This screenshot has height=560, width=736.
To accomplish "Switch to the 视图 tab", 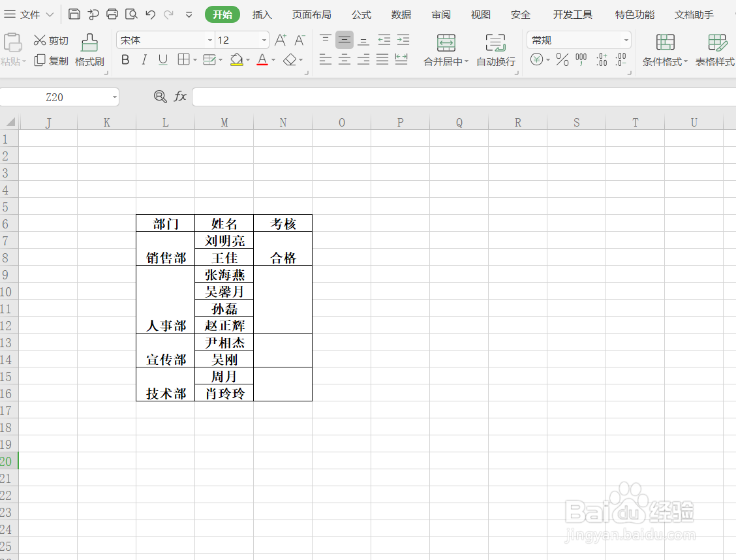I will [481, 14].
